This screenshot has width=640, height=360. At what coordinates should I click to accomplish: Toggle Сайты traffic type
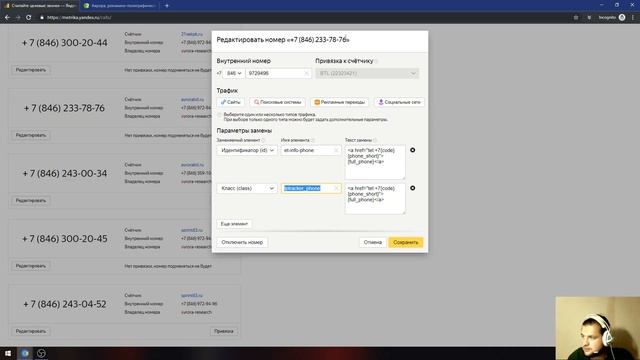point(231,102)
